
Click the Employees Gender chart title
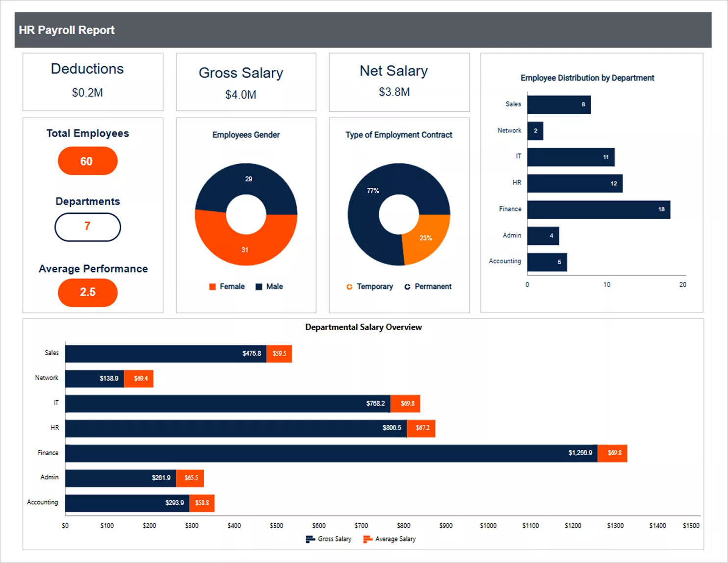[x=246, y=135]
